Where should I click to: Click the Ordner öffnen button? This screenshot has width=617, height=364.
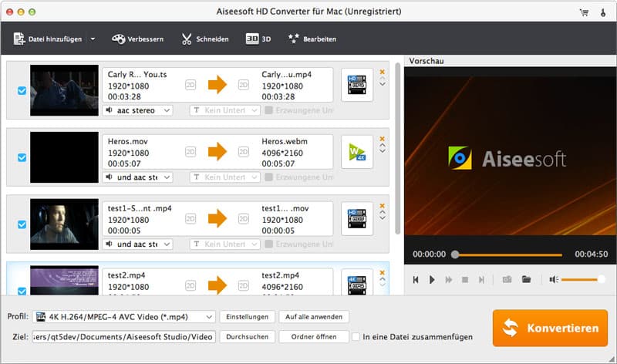(314, 337)
